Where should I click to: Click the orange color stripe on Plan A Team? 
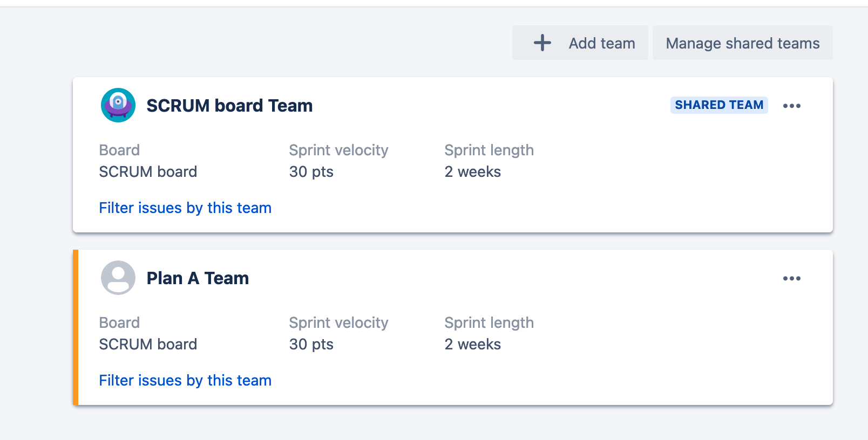coord(76,327)
